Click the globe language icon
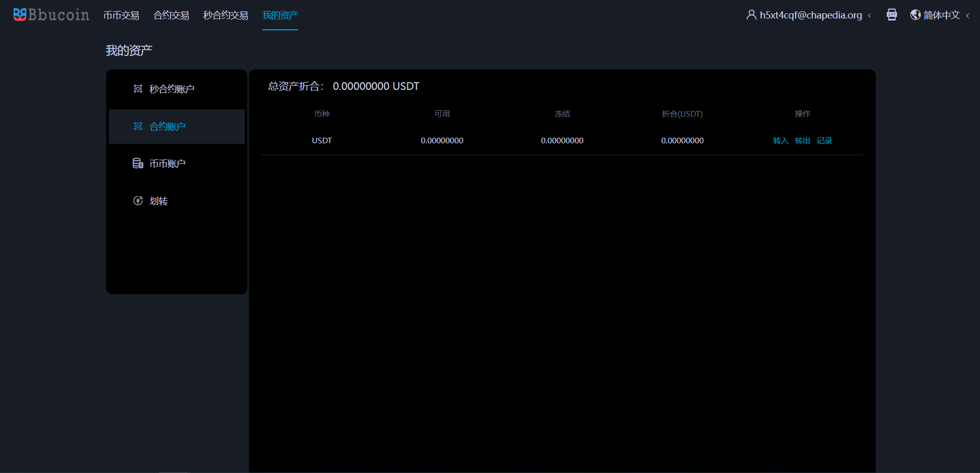 (x=915, y=15)
